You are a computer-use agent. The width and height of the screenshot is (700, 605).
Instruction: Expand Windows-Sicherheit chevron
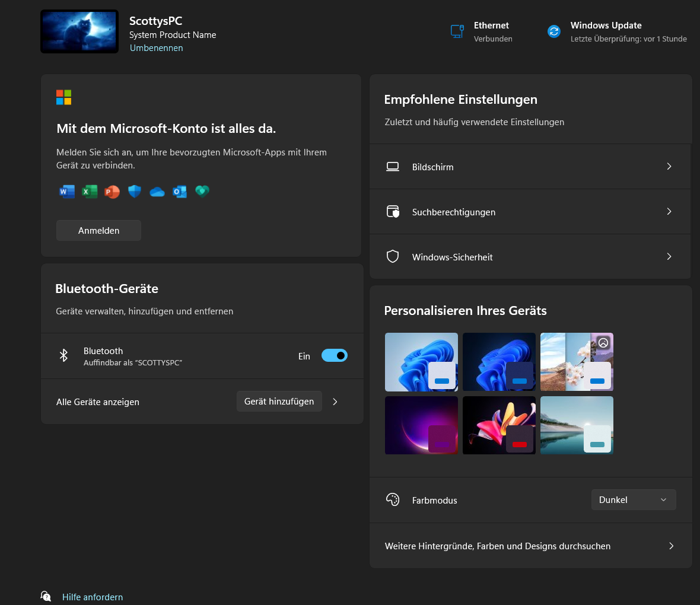[669, 256]
